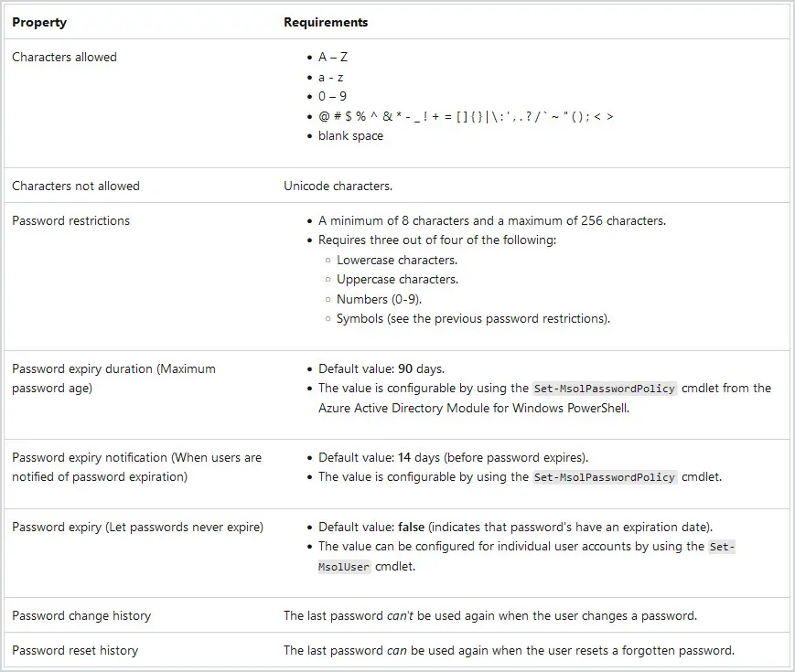Click Set-MsolPasswordPolicy code in notification row

click(605, 477)
